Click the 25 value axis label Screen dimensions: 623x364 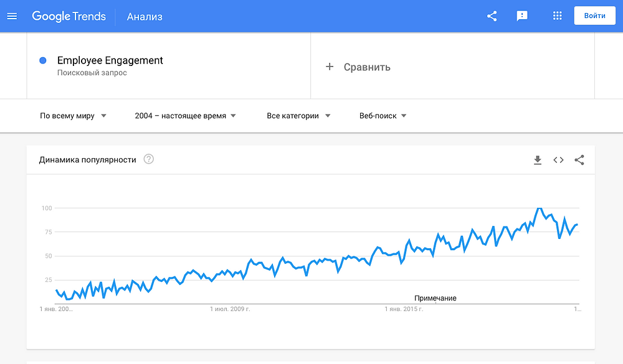[49, 280]
